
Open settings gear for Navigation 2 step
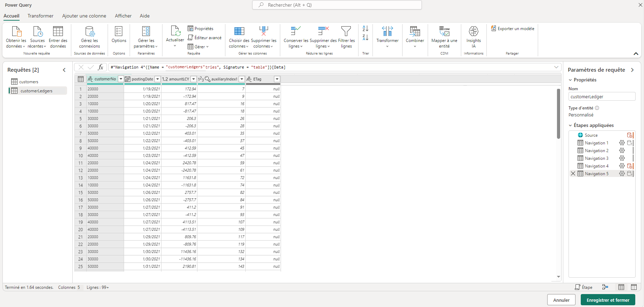coord(622,151)
